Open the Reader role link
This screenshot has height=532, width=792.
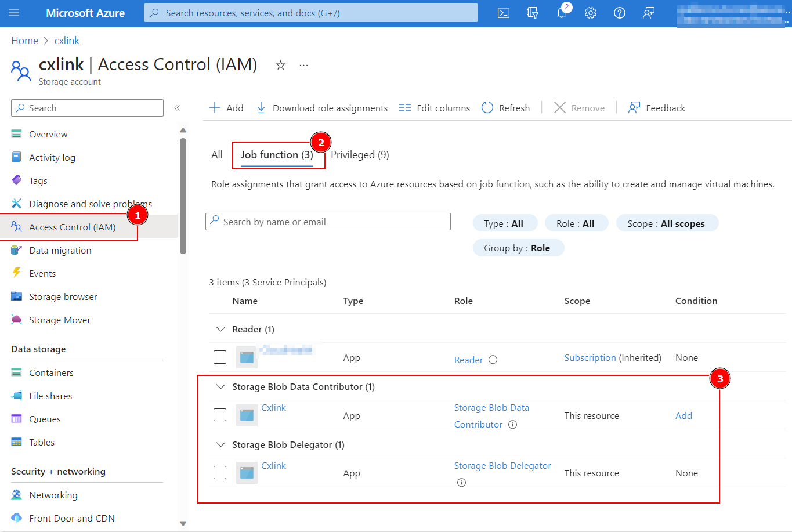(x=469, y=360)
